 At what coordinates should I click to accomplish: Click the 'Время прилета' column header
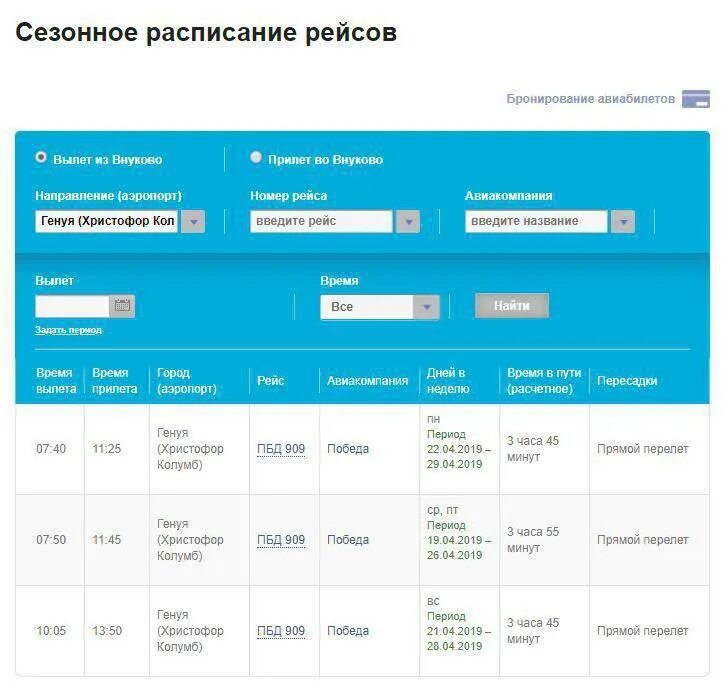(x=114, y=381)
